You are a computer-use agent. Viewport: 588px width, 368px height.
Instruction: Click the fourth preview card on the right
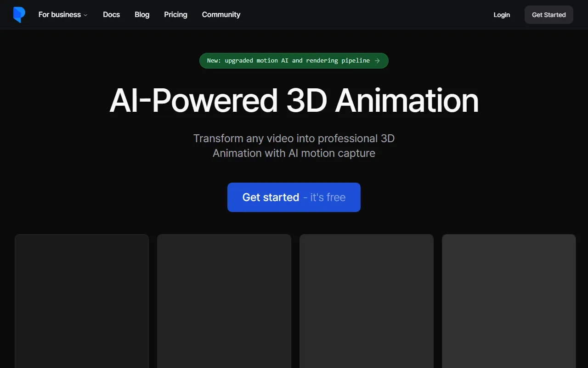509,301
